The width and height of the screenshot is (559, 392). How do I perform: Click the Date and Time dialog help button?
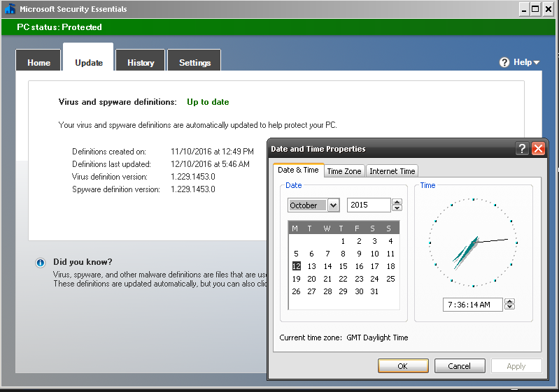(522, 148)
